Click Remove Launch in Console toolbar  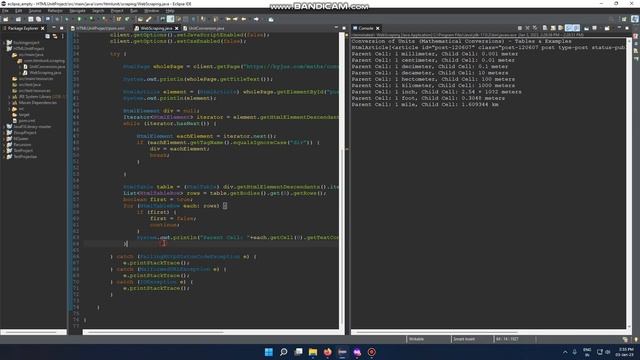tap(527, 28)
